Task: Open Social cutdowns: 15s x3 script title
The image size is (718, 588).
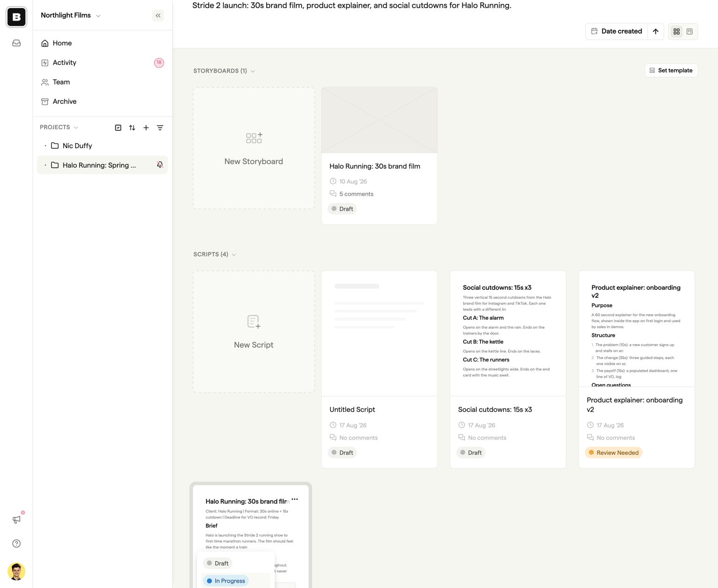Action: (x=495, y=409)
